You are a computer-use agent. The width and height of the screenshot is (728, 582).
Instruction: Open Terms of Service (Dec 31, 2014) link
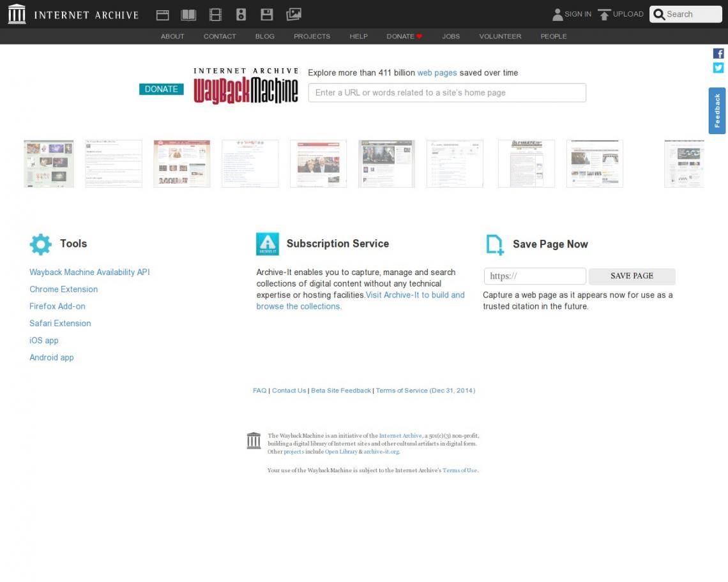[x=425, y=391]
